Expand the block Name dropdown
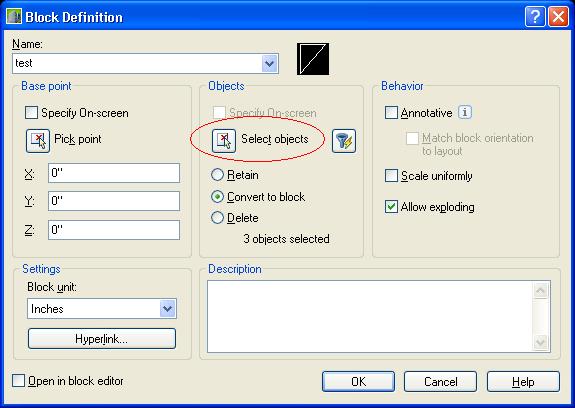Screen dimensions: 575x408 (270, 63)
